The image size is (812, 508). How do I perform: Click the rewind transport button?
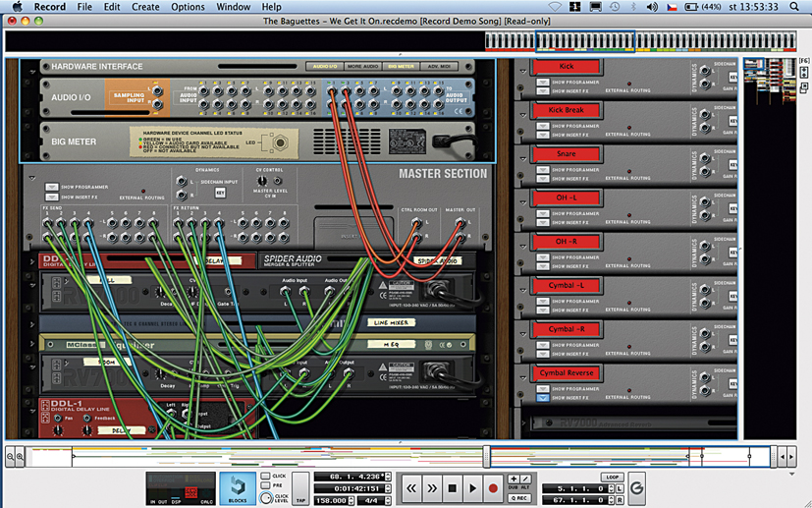click(x=411, y=488)
